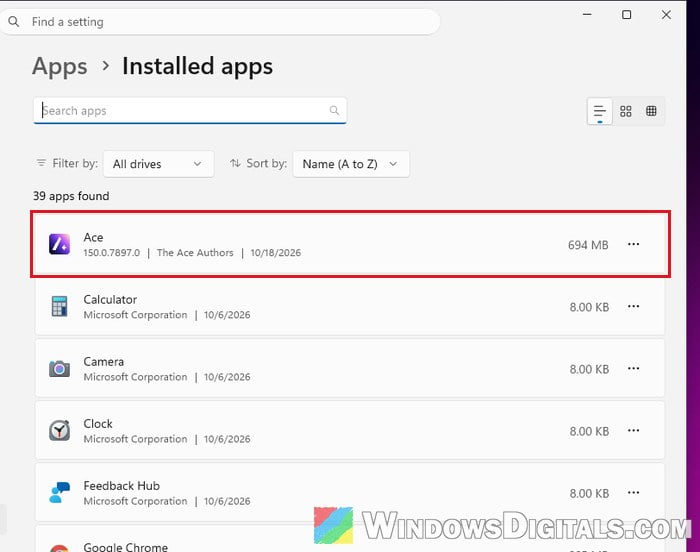Image resolution: width=700 pixels, height=552 pixels.
Task: Open more options for Feedback Hub
Action: coord(633,493)
